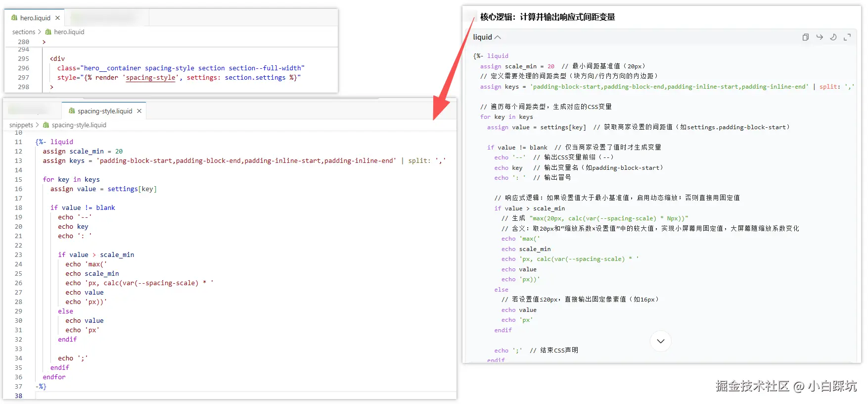Toggle dark theme moon icon on code block
This screenshot has width=868, height=404.
tap(833, 37)
